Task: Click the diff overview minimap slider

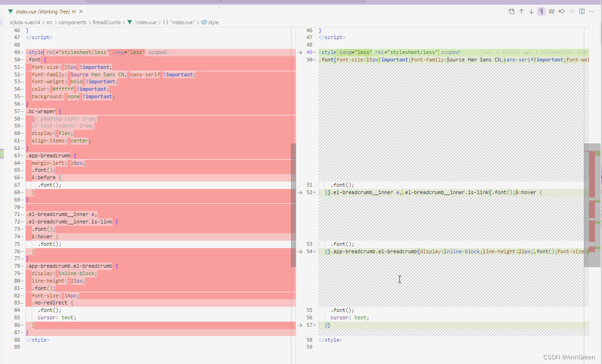Action: (x=592, y=205)
